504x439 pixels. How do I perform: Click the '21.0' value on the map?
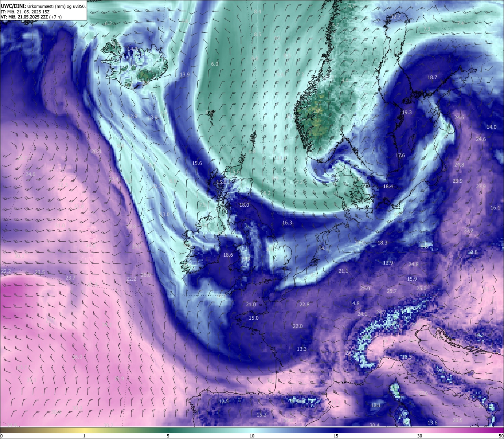click(251, 304)
